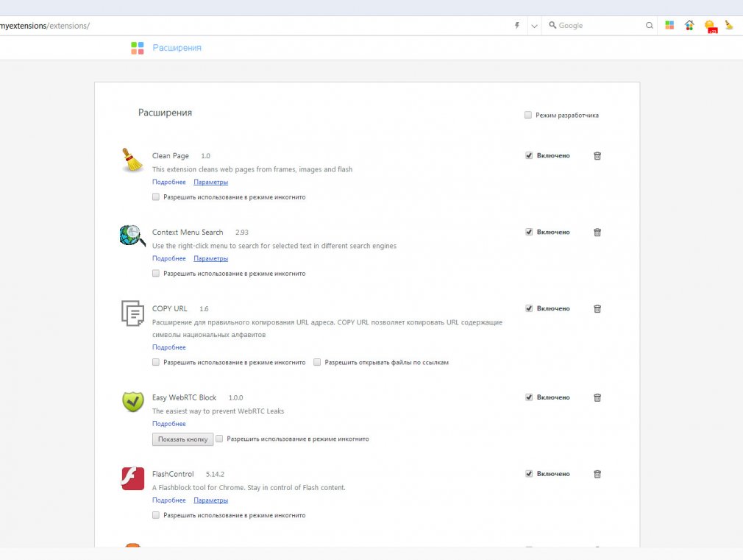Screen dimensions: 743x560
Task: Click the FlashControl red flash icon
Action: coord(132,478)
